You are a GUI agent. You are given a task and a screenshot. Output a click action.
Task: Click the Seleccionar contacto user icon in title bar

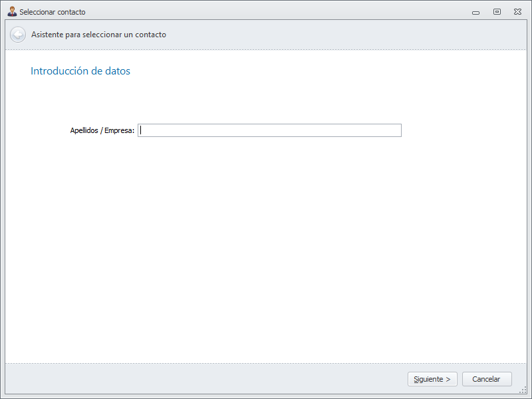point(12,11)
